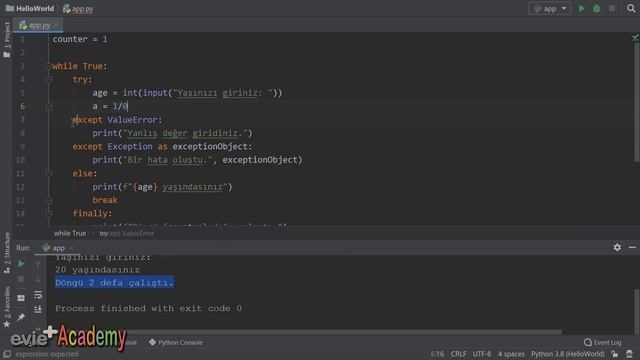Close the app.py editor tab
The image size is (640, 360).
point(56,25)
